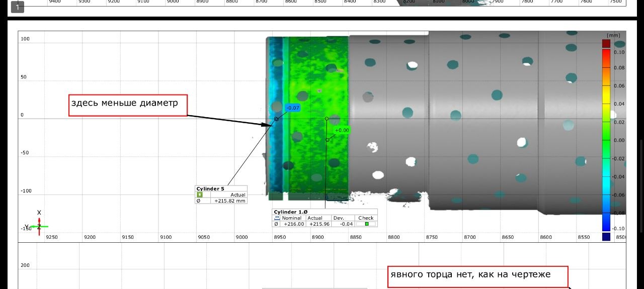Click the dark blue bottom legend swatch
Screen dimensions: 644x289
pyautogui.click(x=606, y=237)
